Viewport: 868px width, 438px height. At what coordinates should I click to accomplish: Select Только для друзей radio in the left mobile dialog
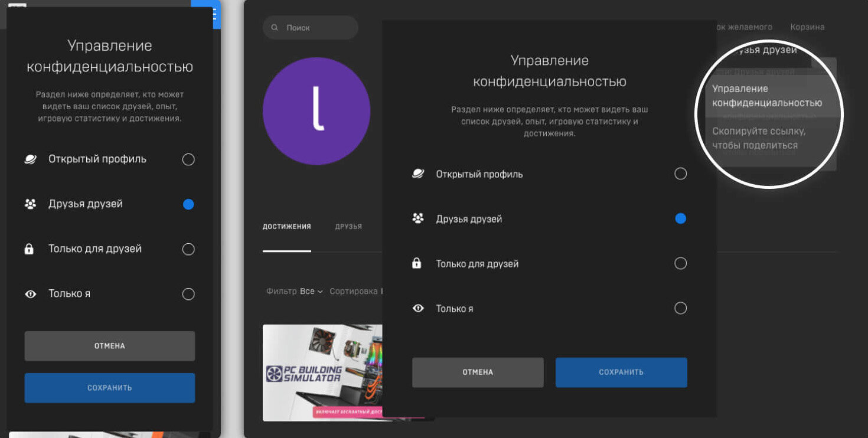188,249
